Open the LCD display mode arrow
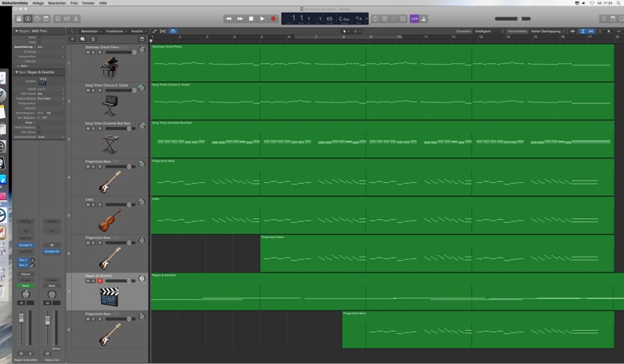624x364 pixels. click(366, 19)
